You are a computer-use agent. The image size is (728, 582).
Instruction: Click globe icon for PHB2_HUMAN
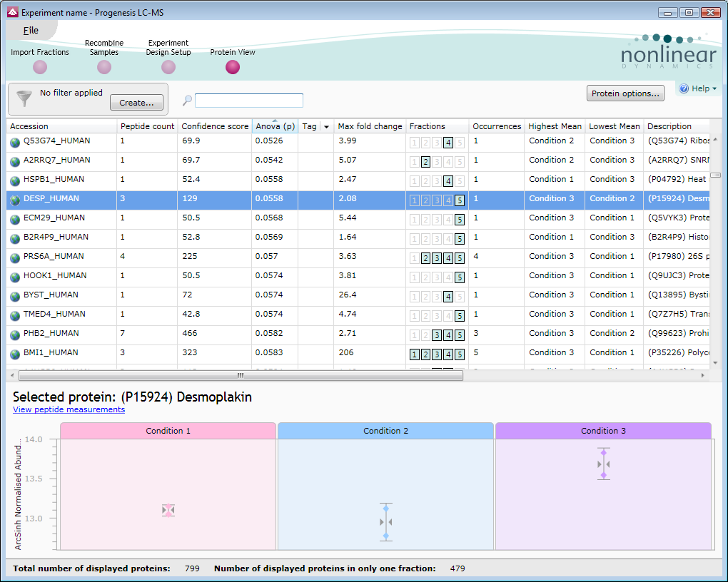pos(15,335)
